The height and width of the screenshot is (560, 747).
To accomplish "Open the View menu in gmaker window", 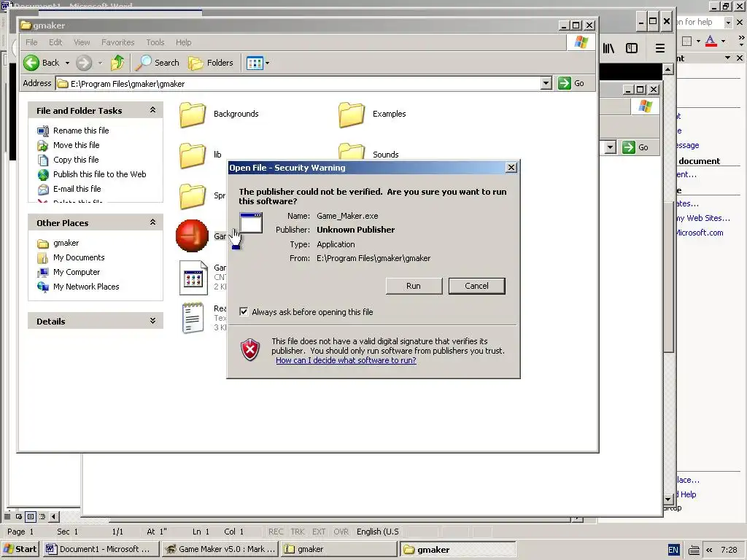I will point(82,42).
